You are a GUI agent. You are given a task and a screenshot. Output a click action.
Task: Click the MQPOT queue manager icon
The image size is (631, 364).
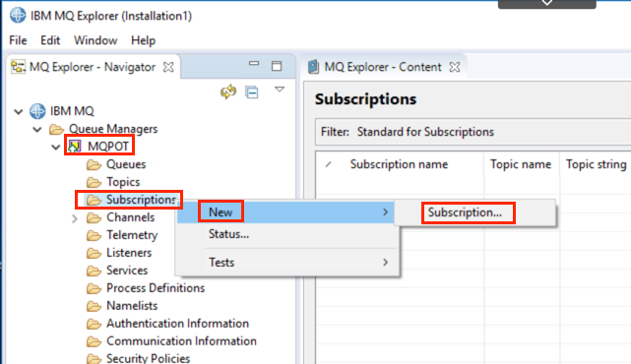point(75,147)
